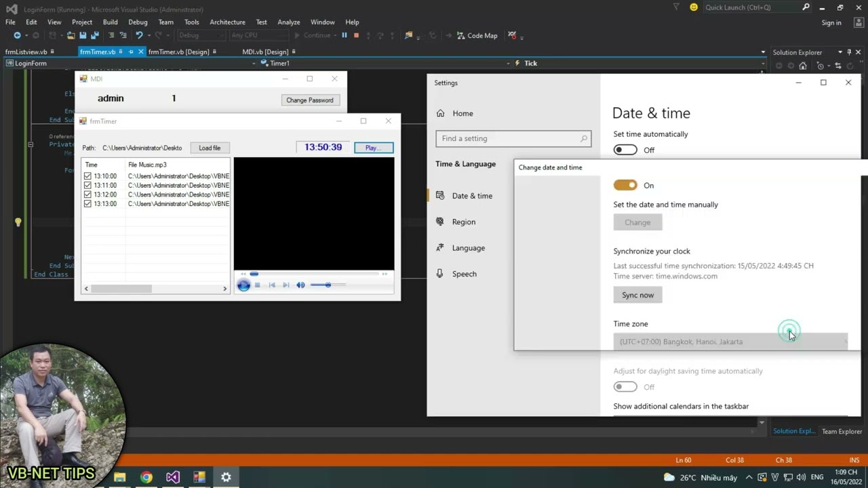Click the list horizontal scrollbar right arrow

[x=225, y=289]
